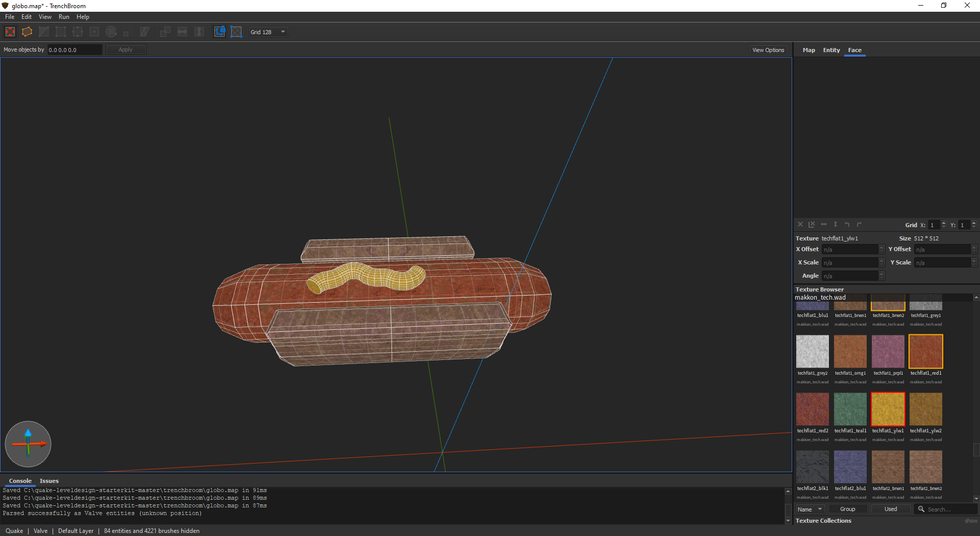Open the Grid 128 size dropdown
This screenshot has width=980, height=536.
pyautogui.click(x=268, y=32)
